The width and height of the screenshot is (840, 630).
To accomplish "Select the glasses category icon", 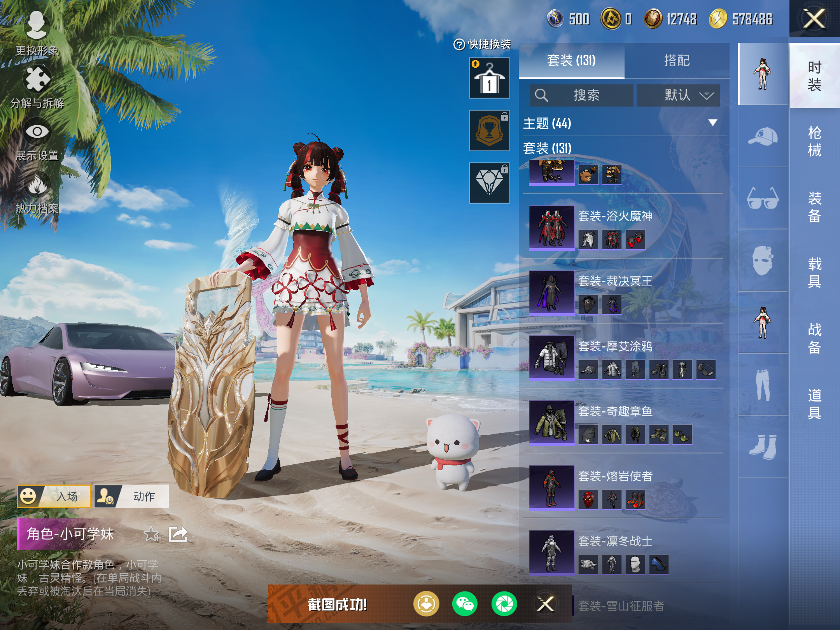I will click(763, 198).
